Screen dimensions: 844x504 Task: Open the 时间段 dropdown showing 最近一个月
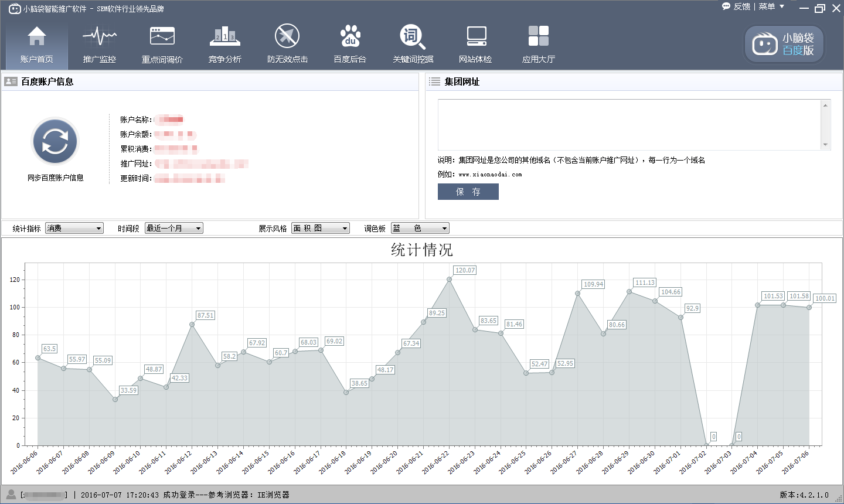point(174,229)
